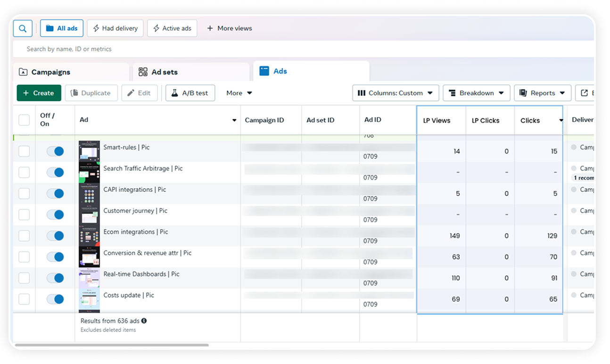610x364 pixels.
Task: Switch to the Campaigns tab
Action: [71, 72]
